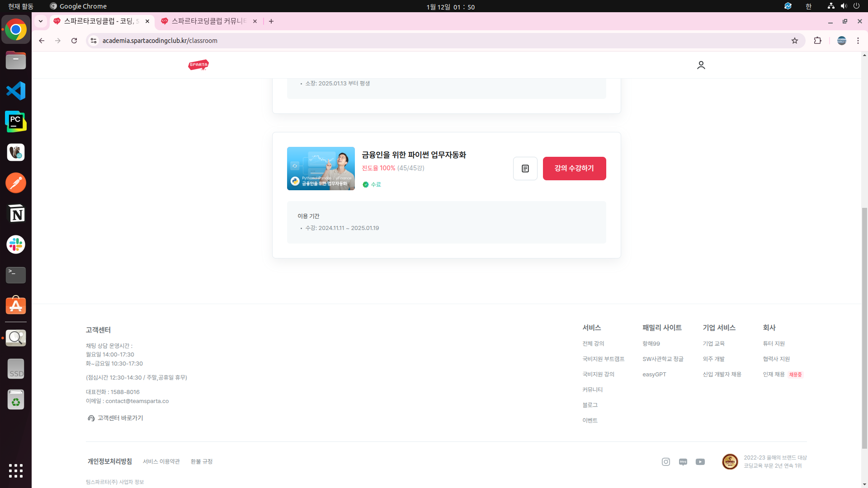Open the course title 금융인을 위한 파이썬 업무자동화

click(414, 155)
